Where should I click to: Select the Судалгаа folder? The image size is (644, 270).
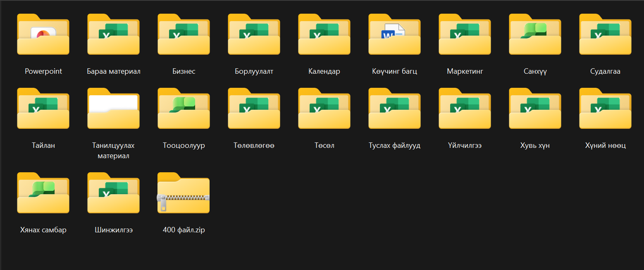pos(605,35)
